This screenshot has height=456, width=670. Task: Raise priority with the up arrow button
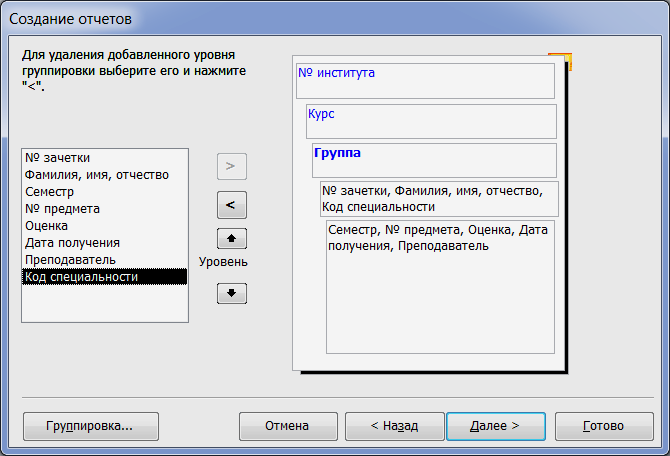point(232,238)
